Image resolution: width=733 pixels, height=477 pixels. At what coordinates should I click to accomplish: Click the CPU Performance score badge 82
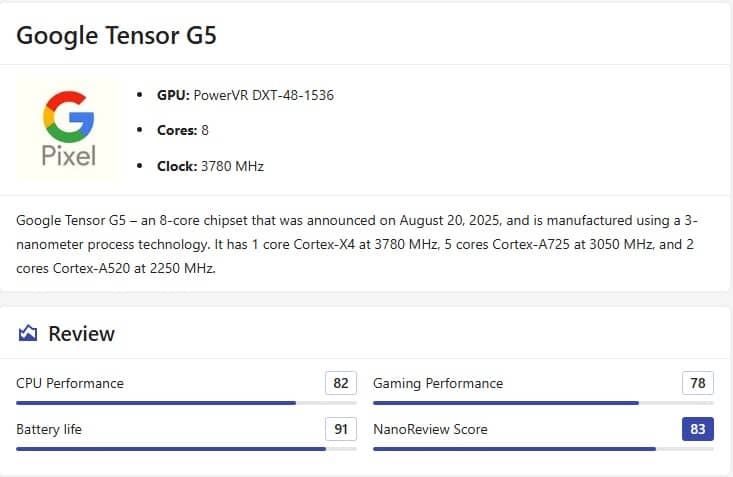pos(341,383)
